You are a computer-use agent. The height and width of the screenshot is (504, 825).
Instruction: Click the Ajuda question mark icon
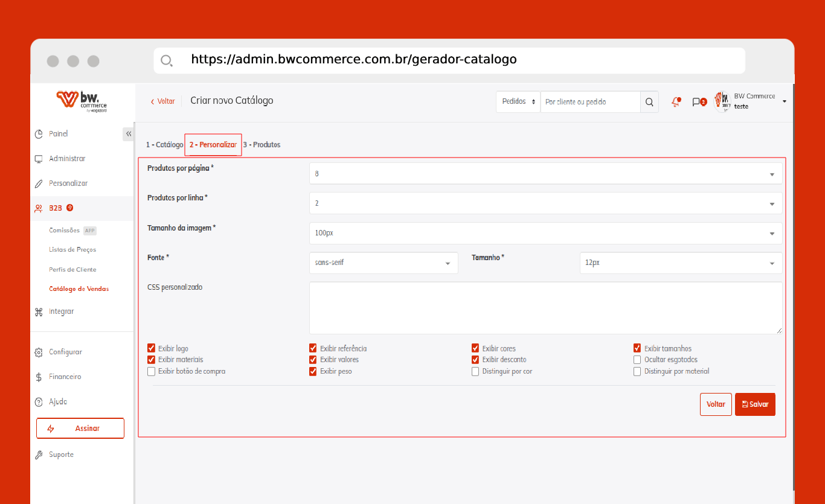point(39,402)
